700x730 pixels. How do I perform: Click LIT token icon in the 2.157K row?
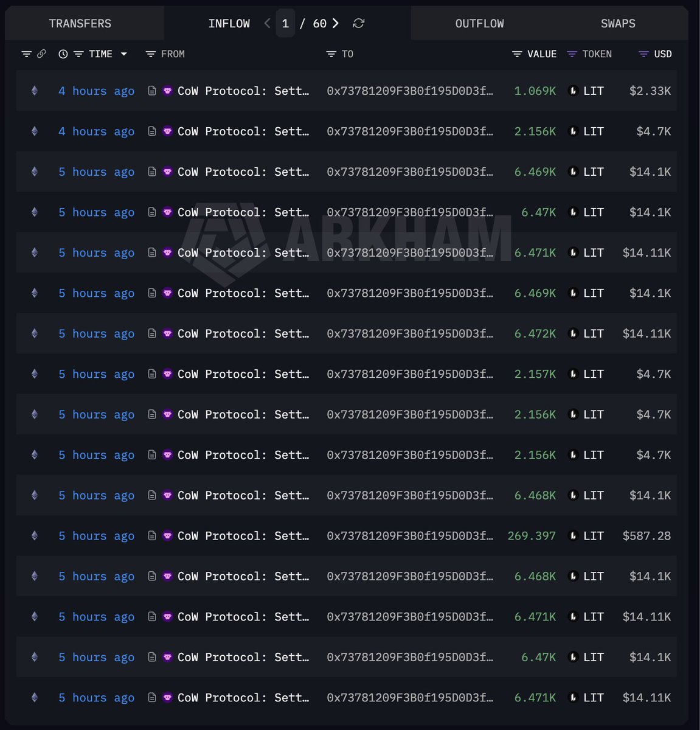pos(572,374)
